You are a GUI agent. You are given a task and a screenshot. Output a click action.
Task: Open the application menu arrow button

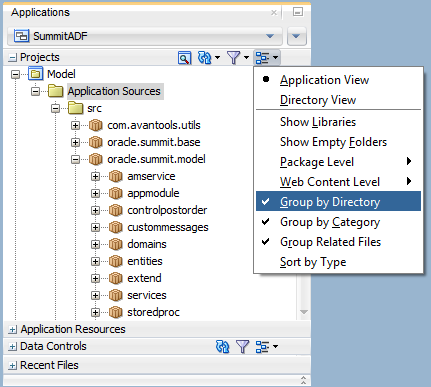[x=296, y=36]
